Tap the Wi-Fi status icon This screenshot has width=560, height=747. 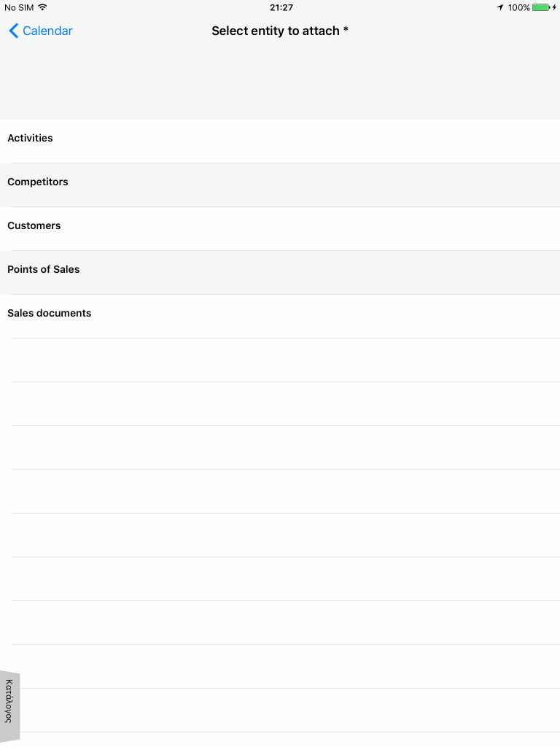pyautogui.click(x=42, y=7)
